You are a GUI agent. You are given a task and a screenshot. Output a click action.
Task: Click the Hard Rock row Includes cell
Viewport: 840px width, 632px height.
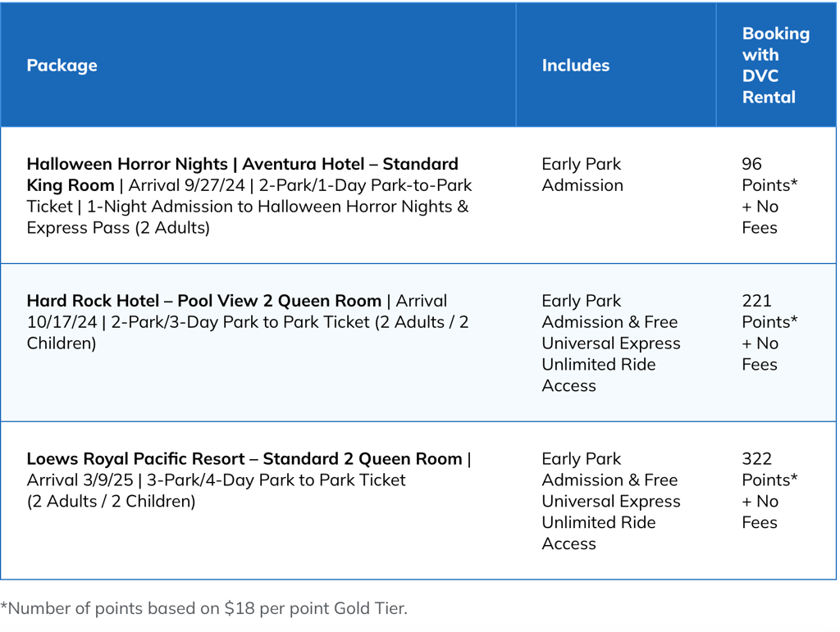(x=610, y=343)
